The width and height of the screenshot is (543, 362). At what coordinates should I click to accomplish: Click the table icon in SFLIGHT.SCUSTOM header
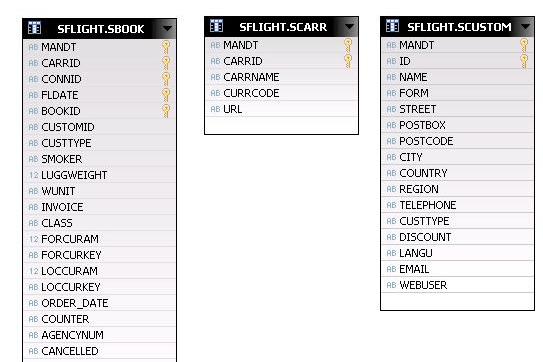pos(392,26)
